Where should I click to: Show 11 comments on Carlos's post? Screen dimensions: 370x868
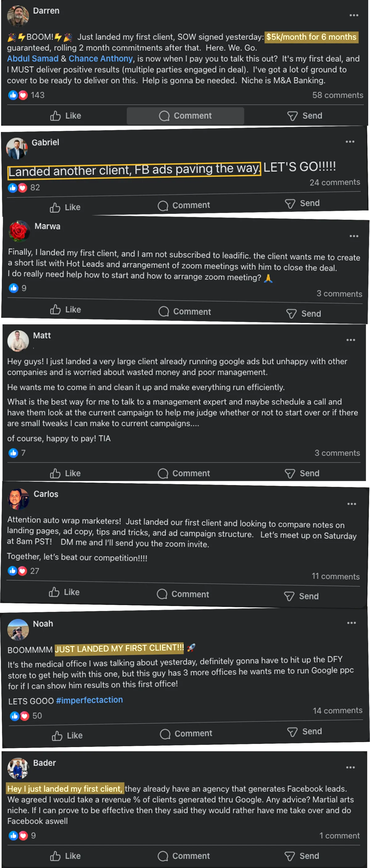tap(335, 576)
